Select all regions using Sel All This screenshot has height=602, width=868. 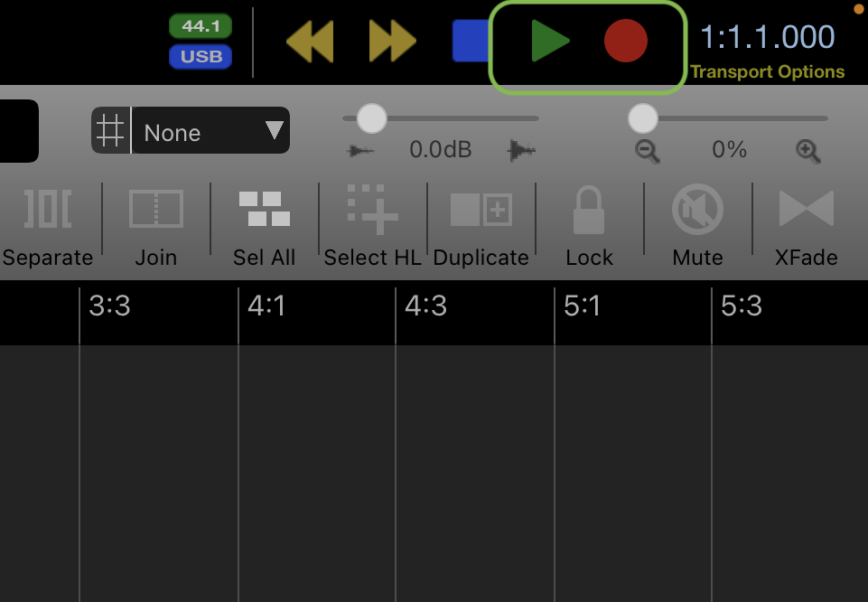pos(264,227)
